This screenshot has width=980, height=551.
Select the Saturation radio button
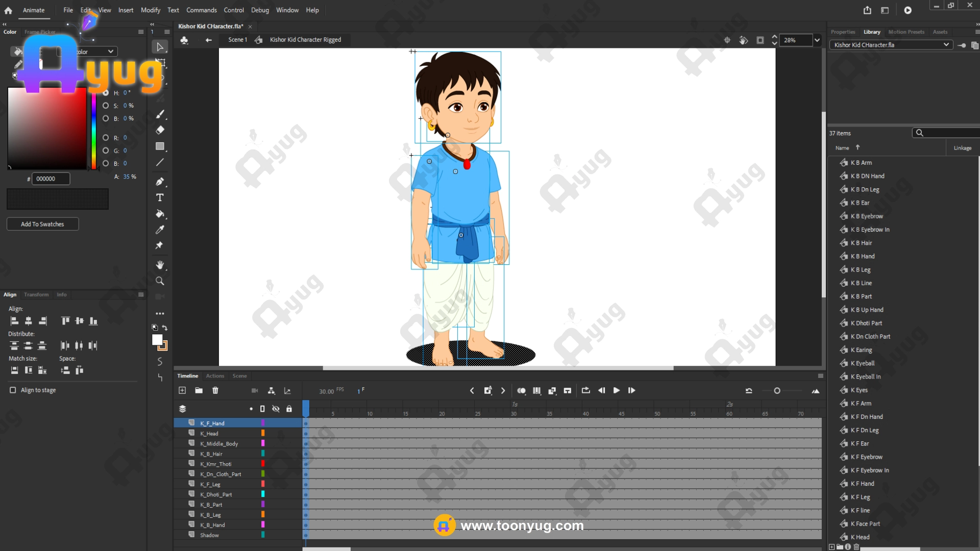[x=106, y=106]
